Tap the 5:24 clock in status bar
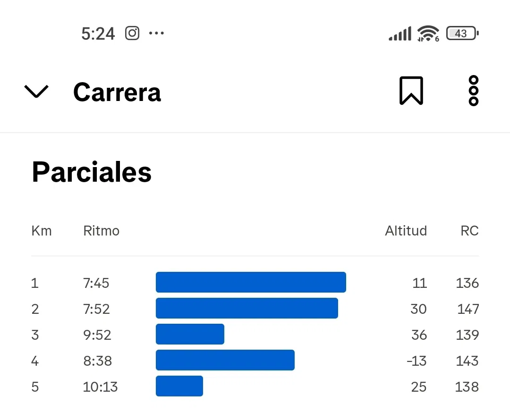 [x=98, y=34]
